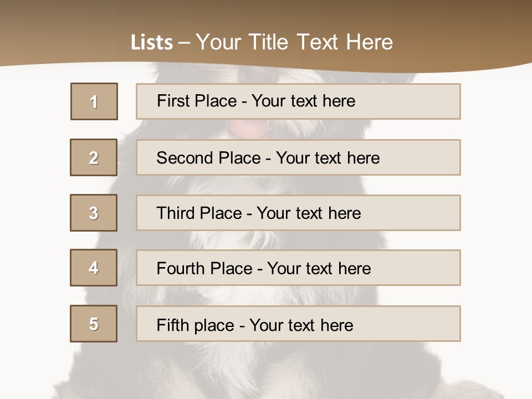The width and height of the screenshot is (532, 399).
Task: Click the number 1 box
Action: click(x=94, y=101)
